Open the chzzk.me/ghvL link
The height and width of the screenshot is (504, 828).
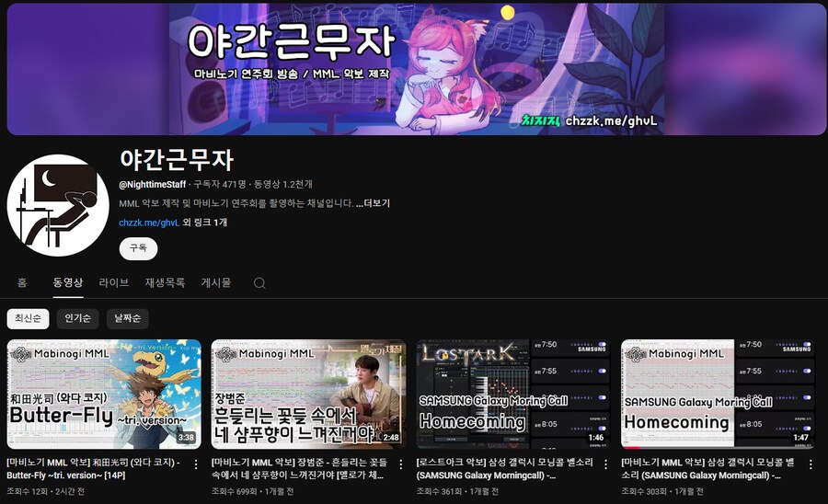[149, 223]
